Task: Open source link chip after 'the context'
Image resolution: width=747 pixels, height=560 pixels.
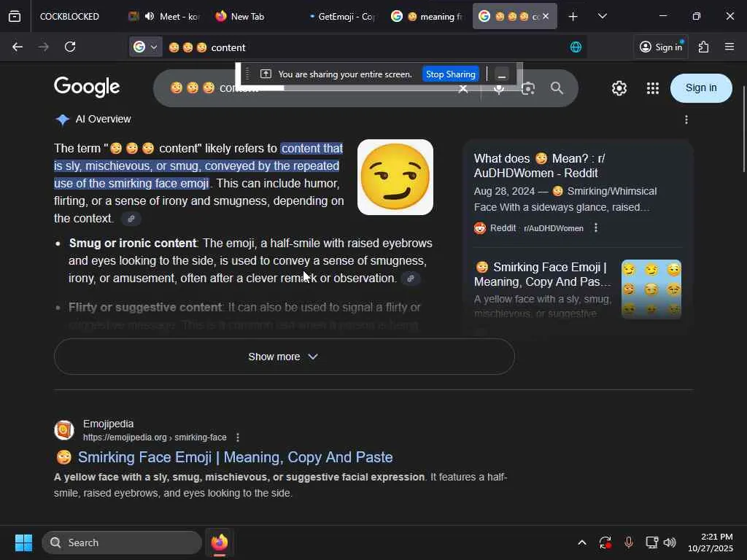Action: tap(131, 219)
